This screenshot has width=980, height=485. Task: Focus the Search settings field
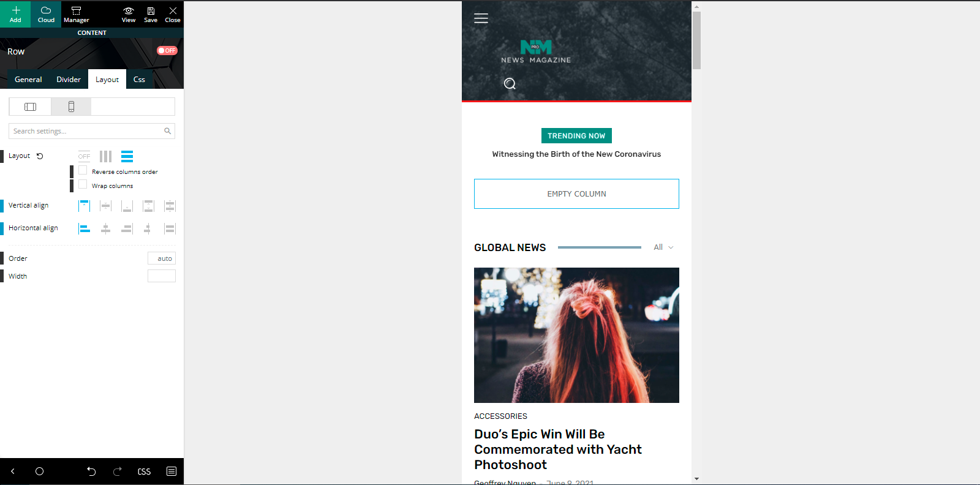tap(92, 131)
